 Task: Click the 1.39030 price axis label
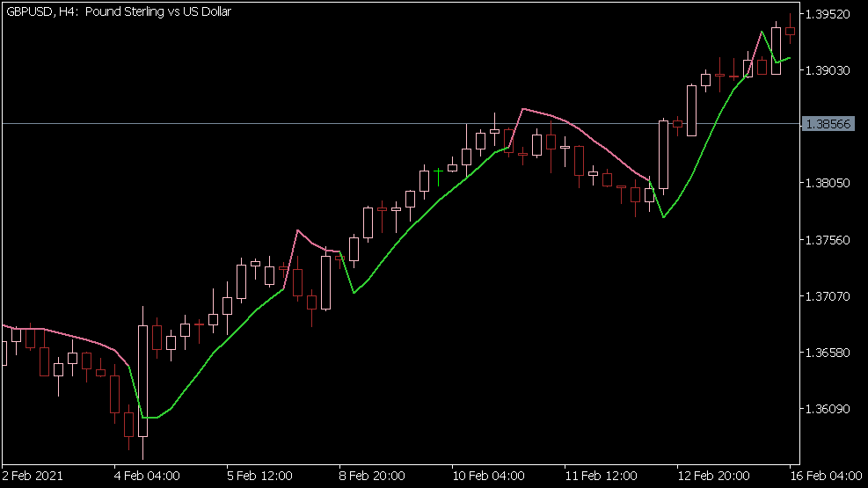pyautogui.click(x=828, y=70)
